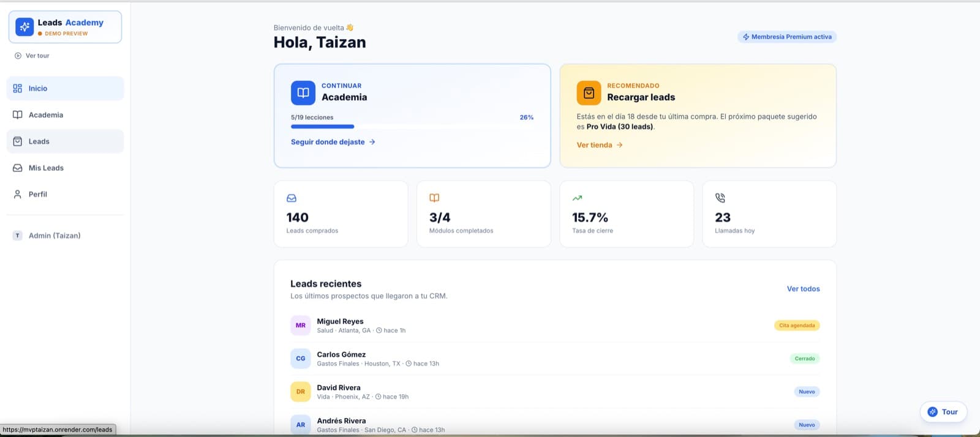Click the Mis Leads inbox icon

[18, 168]
